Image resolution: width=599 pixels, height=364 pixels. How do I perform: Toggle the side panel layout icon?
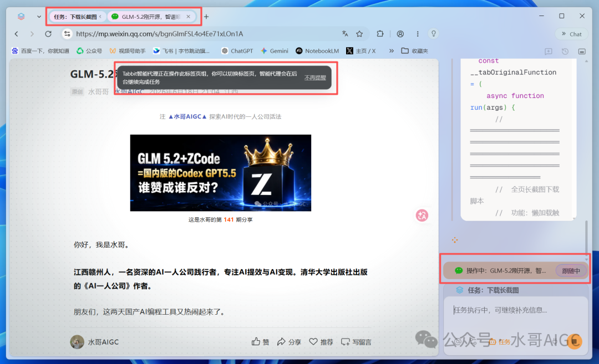click(x=582, y=52)
